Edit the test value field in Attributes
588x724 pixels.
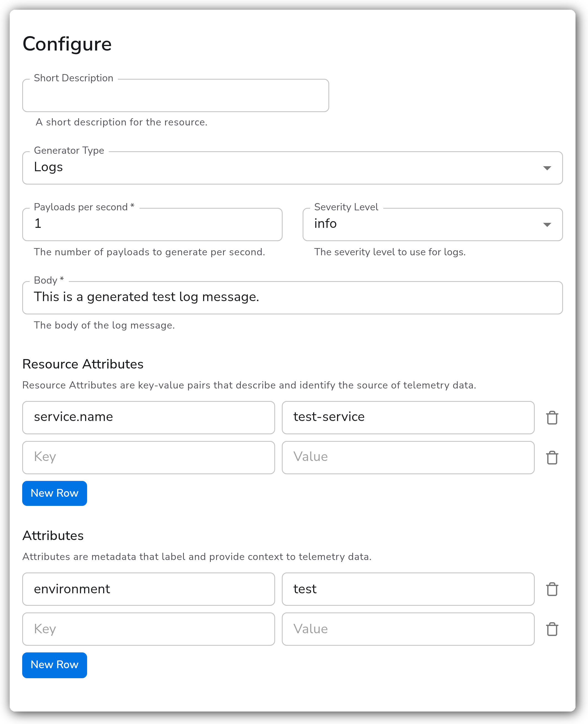click(408, 589)
